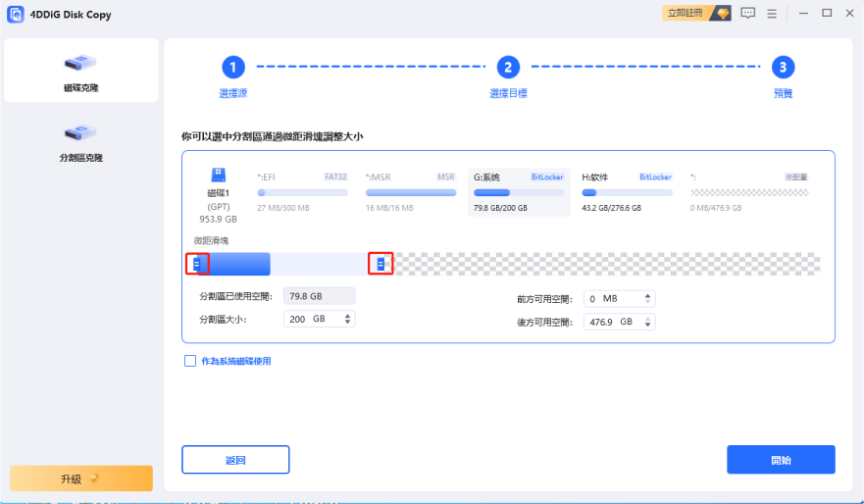The height and width of the screenshot is (504, 864).
Task: Enable 作為系統磁碟使用 checkbox
Action: [190, 361]
